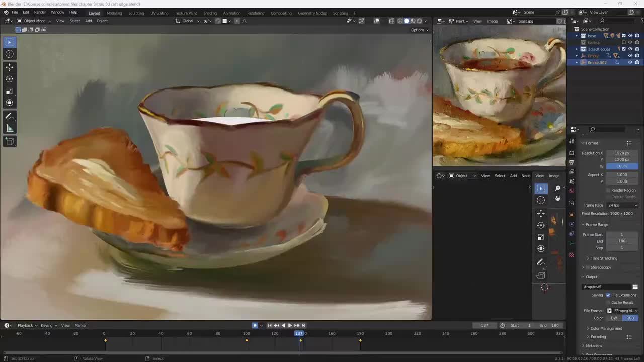Open the World properties tab
The image size is (644, 362).
pos(571,191)
